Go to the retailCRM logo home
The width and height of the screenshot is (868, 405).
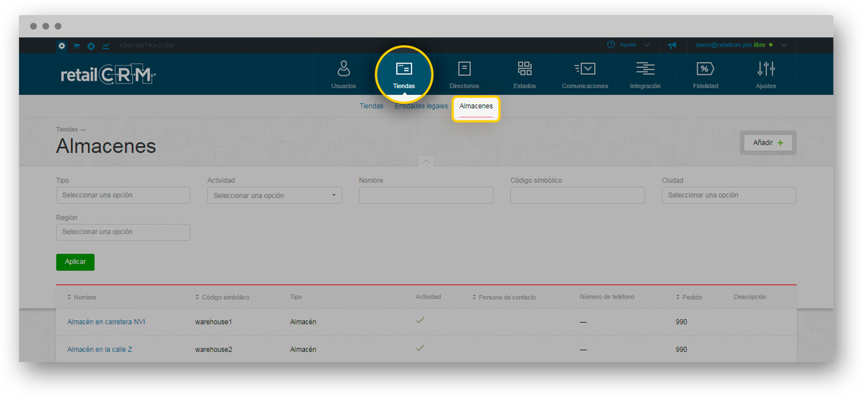click(108, 74)
